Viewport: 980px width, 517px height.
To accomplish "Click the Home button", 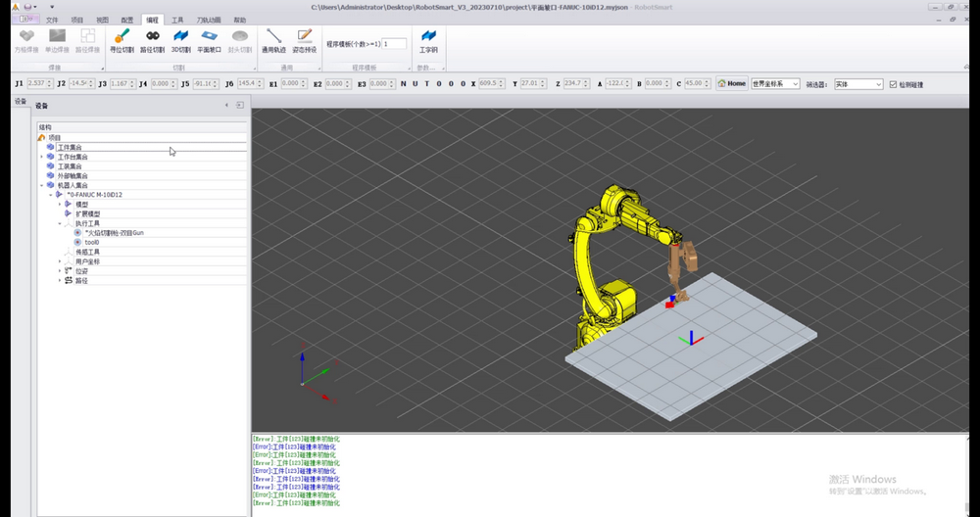I will (x=731, y=84).
